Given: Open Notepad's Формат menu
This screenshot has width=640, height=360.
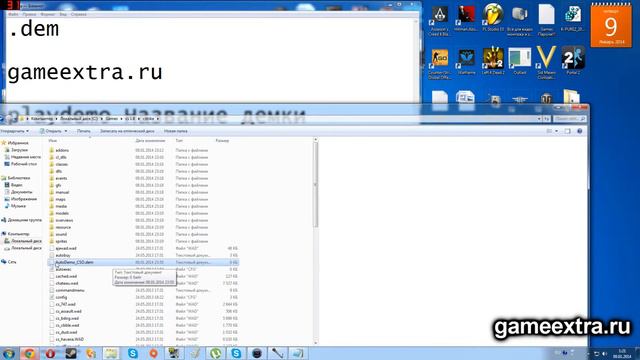Looking at the screenshot, I should 48,14.
